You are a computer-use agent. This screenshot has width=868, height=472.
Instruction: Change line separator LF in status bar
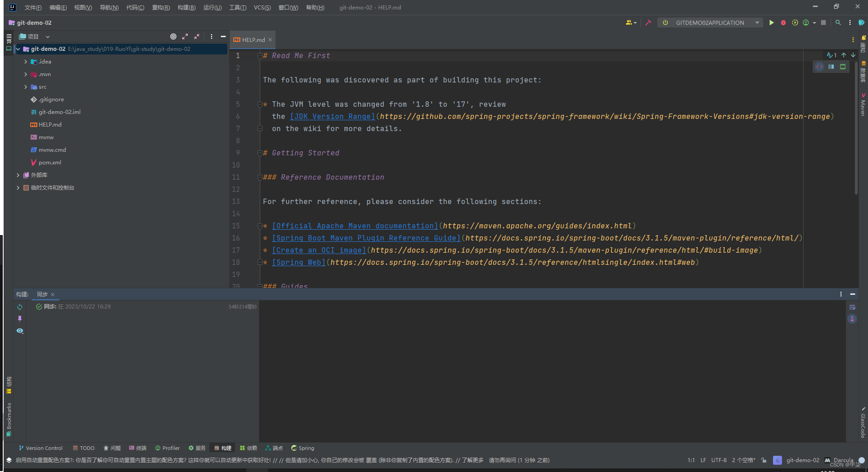pos(703,460)
